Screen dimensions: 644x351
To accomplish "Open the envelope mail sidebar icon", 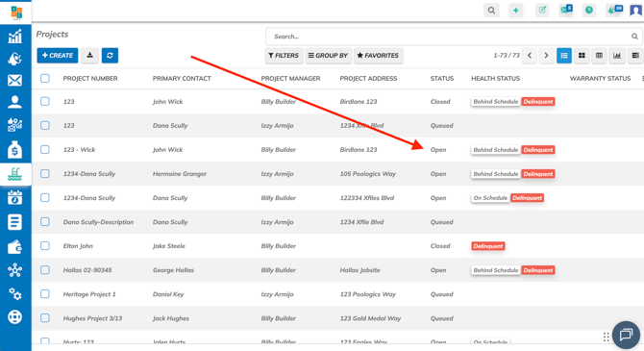I will [14, 81].
